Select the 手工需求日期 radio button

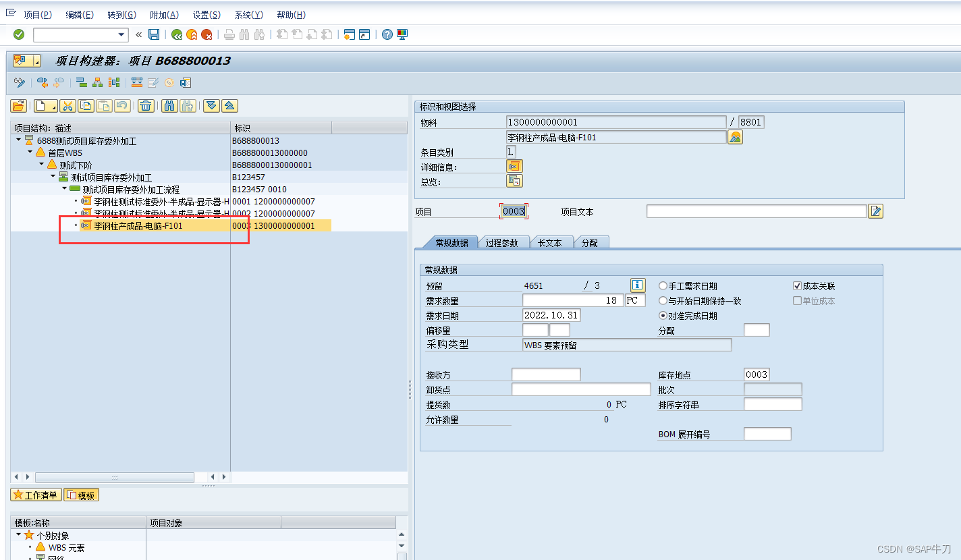coord(663,286)
